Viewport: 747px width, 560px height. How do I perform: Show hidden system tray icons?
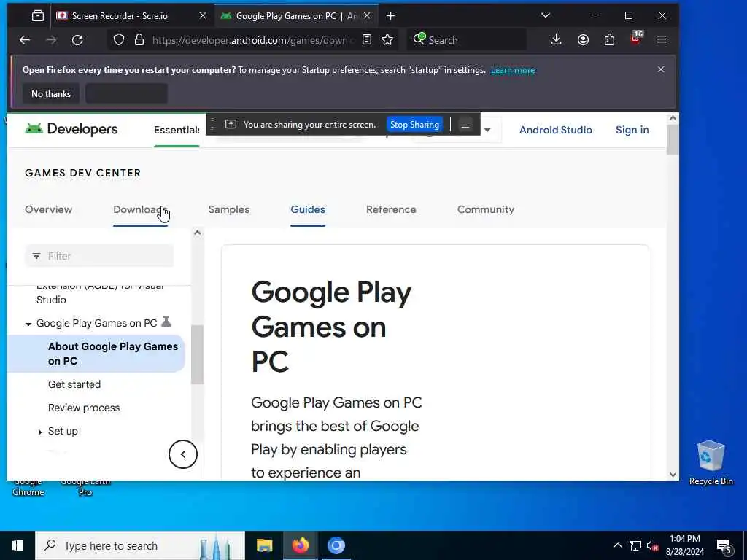tap(617, 545)
